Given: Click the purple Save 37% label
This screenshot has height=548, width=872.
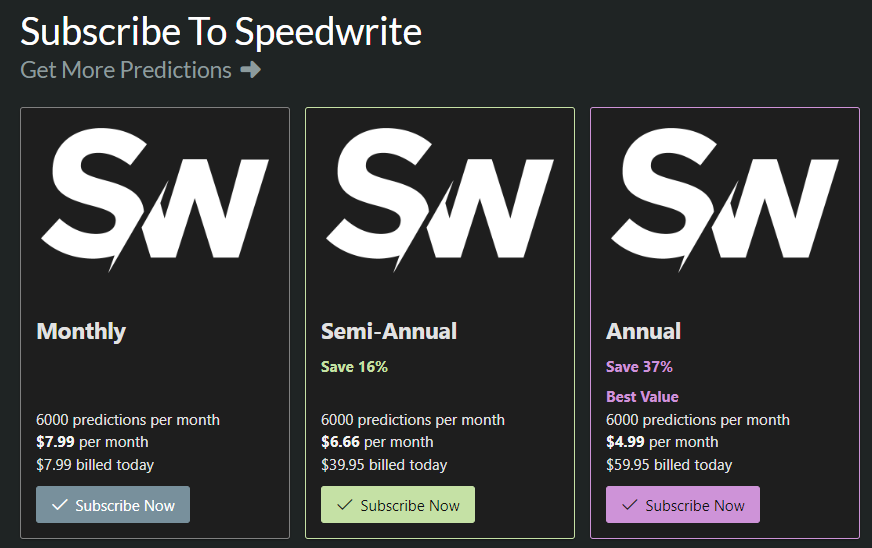Looking at the screenshot, I should coord(639,367).
